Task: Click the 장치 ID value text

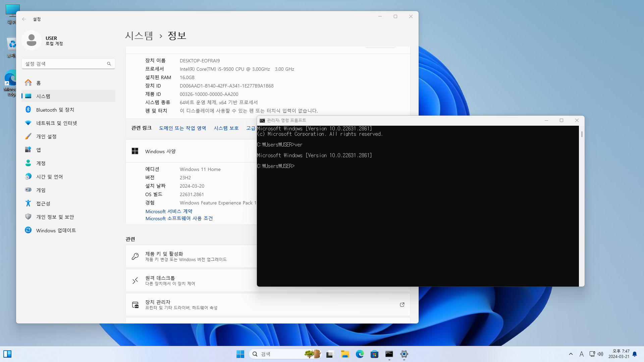Action: pyautogui.click(x=227, y=86)
